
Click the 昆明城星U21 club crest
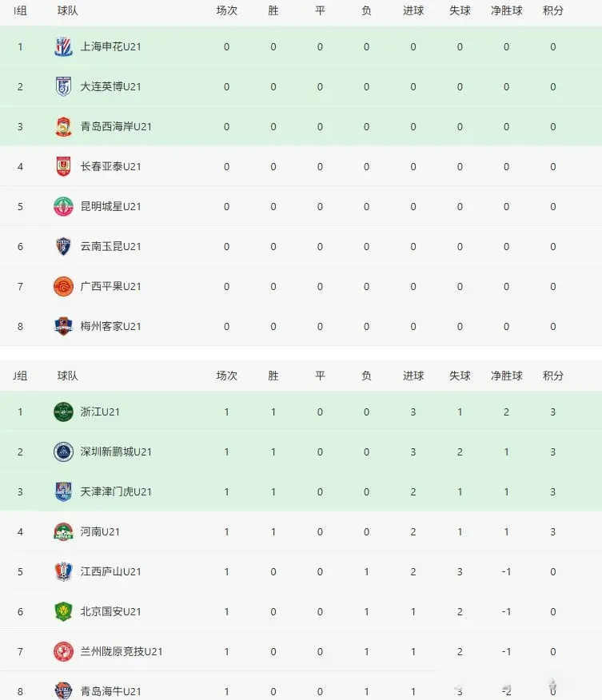tap(63, 206)
